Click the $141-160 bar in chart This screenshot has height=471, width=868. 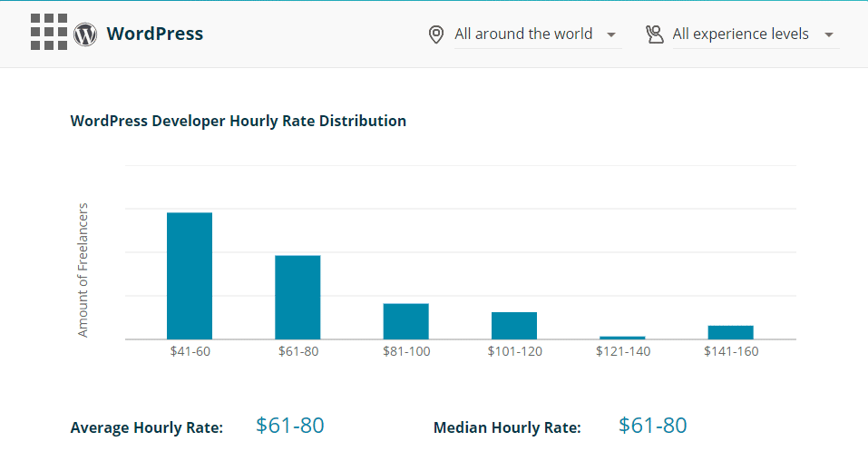[x=730, y=332]
